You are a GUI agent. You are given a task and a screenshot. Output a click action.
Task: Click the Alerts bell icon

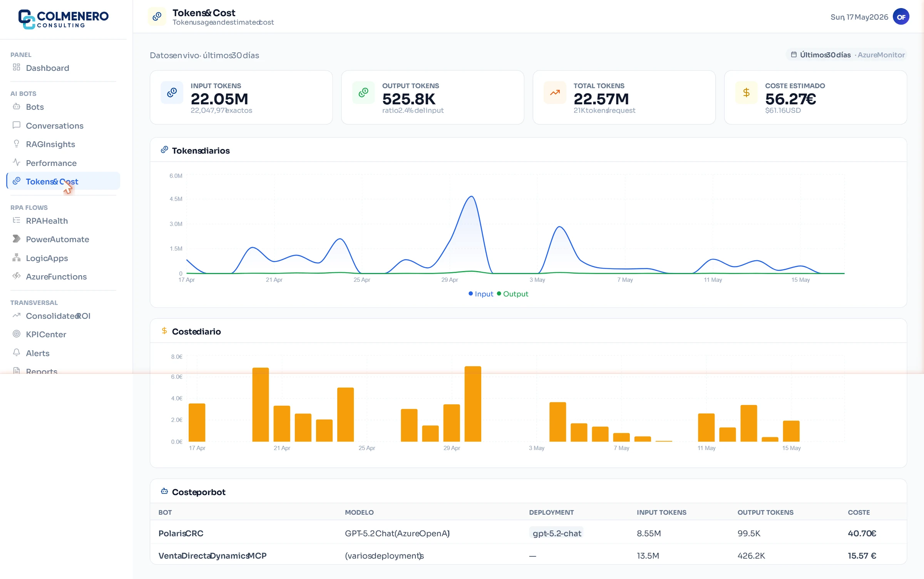(16, 353)
